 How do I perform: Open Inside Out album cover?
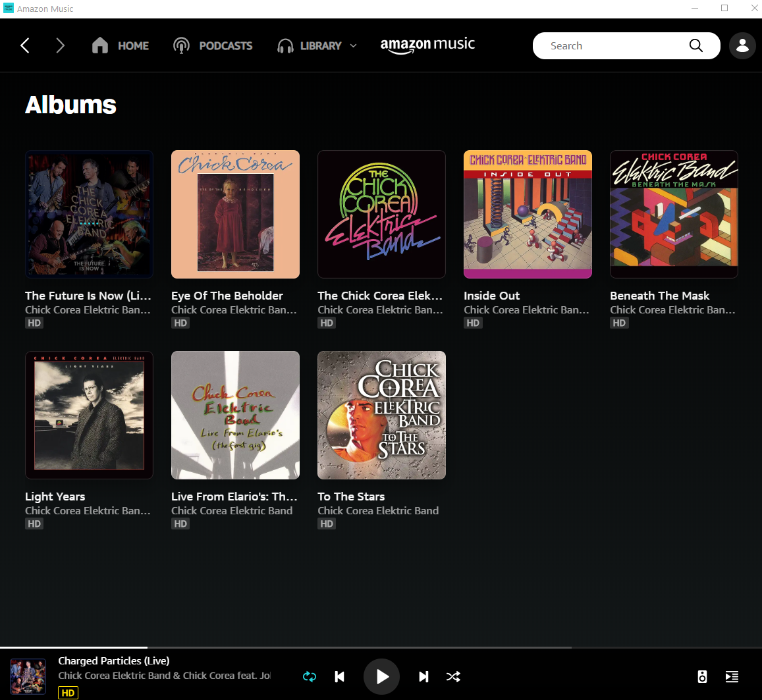pyautogui.click(x=528, y=214)
